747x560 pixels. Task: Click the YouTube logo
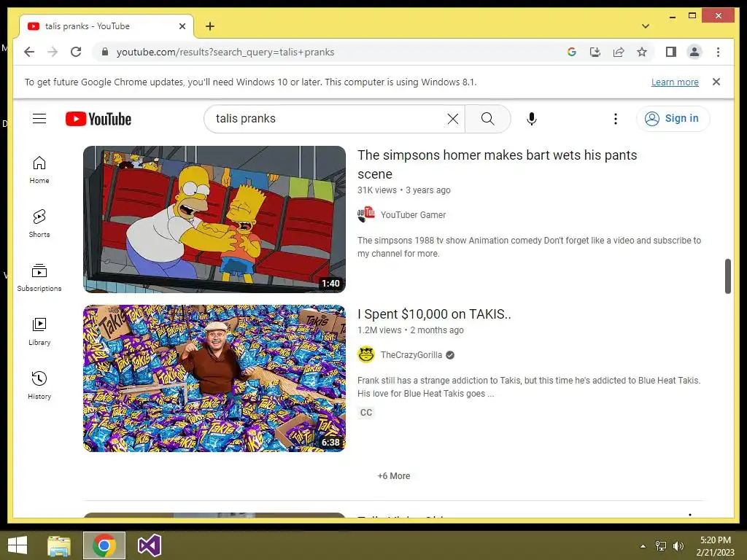point(98,119)
